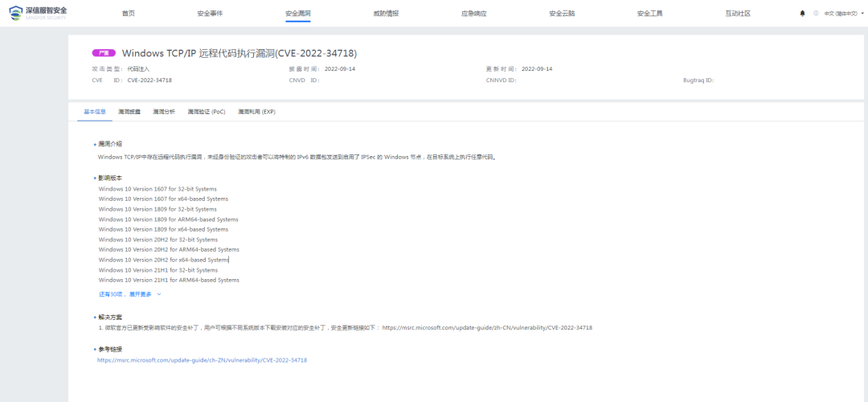The height and width of the screenshot is (402, 868).
Task: Switch to the 漏洞披露 tab
Action: click(129, 112)
